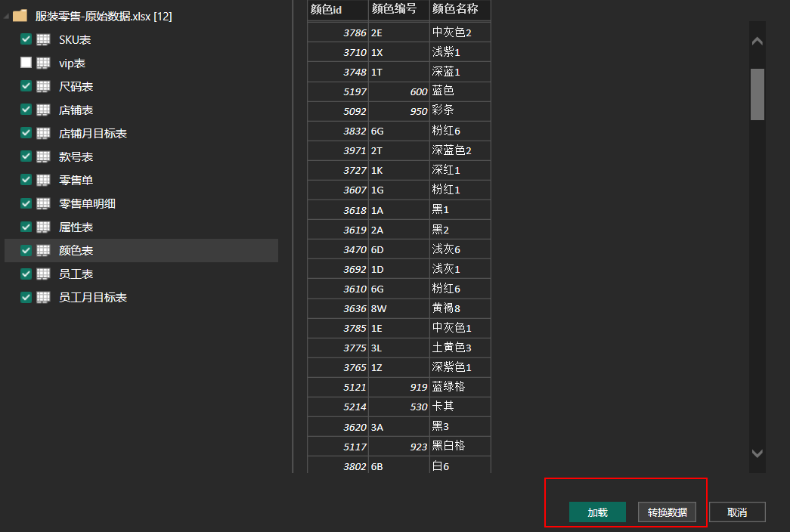Uncheck the SKU表 checkbox

tap(26, 39)
